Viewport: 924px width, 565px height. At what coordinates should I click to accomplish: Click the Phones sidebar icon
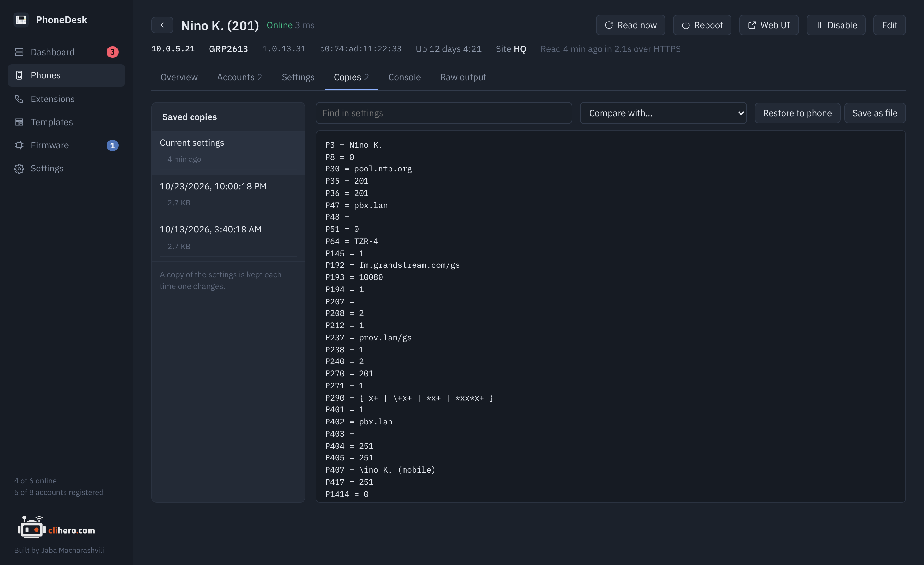pyautogui.click(x=19, y=75)
